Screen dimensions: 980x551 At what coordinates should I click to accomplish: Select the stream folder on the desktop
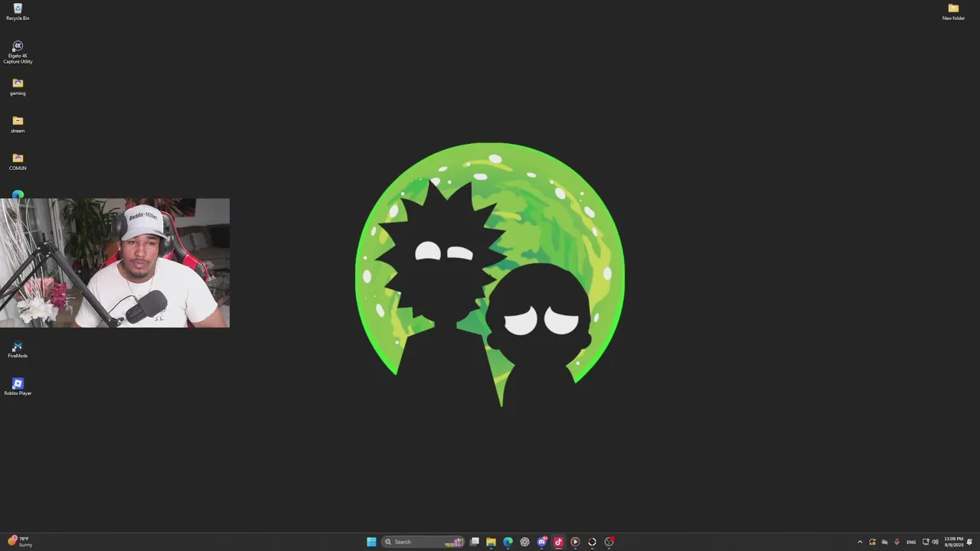[18, 124]
